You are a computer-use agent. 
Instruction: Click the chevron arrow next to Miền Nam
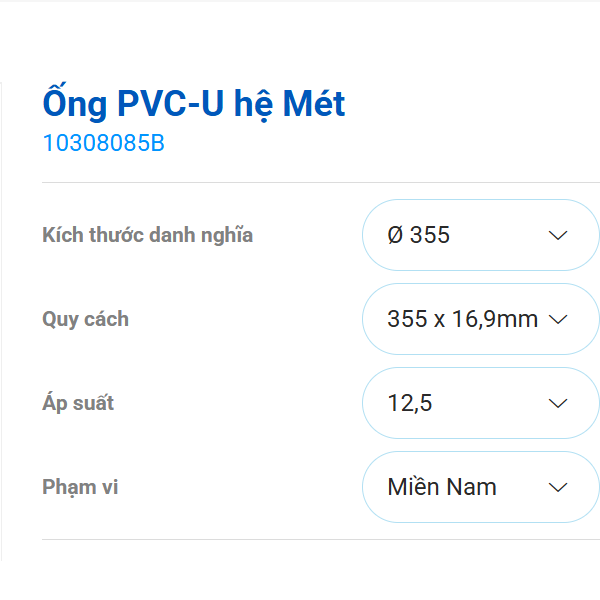(x=559, y=487)
